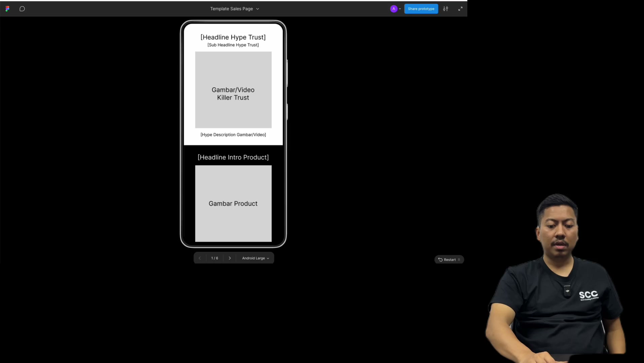Enter fullscreen with the expand arrows icon
Image resolution: width=644 pixels, height=363 pixels.
coord(460,9)
